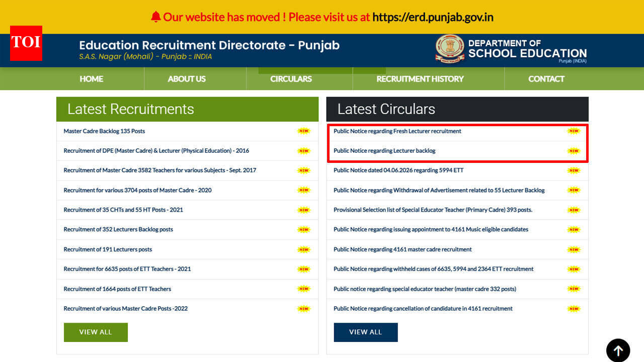Open Recruitment of DPE and Lecturer Physical Education 2016
Image resolution: width=644 pixels, height=362 pixels.
point(156,151)
